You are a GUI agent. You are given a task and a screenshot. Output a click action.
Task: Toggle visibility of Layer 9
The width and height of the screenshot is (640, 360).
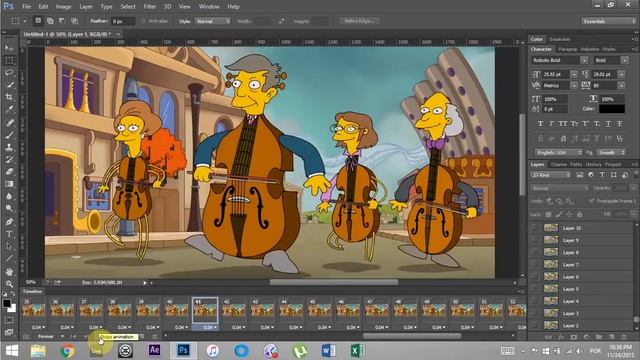click(534, 240)
